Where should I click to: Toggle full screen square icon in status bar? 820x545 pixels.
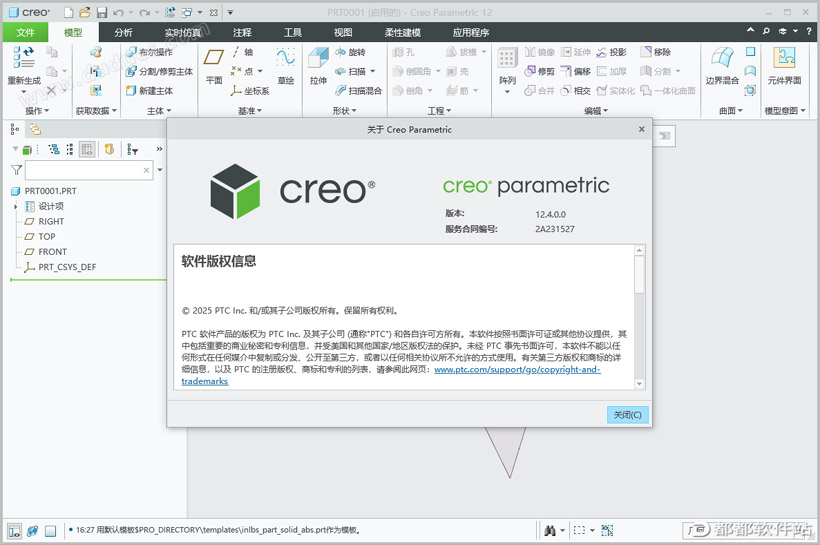[50, 531]
